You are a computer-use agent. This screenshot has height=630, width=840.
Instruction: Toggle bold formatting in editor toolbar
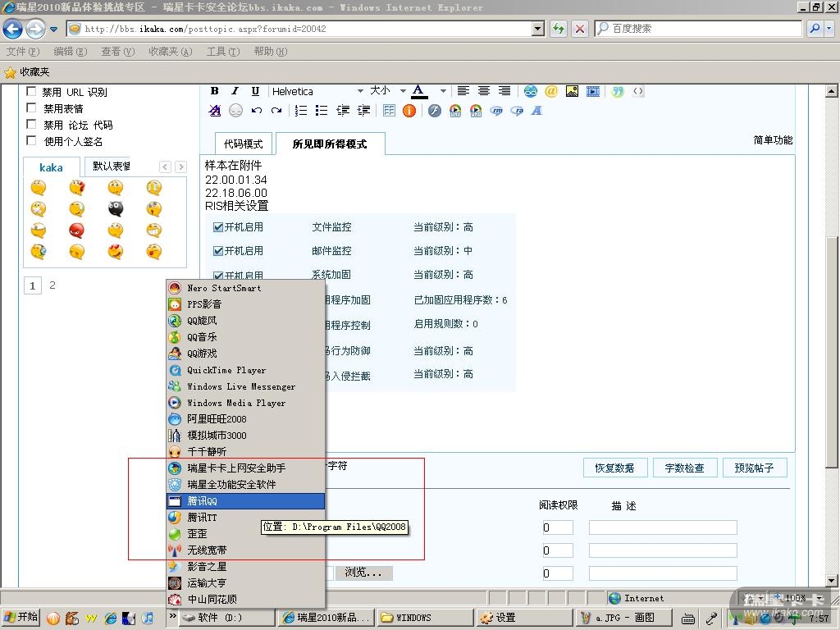(215, 91)
